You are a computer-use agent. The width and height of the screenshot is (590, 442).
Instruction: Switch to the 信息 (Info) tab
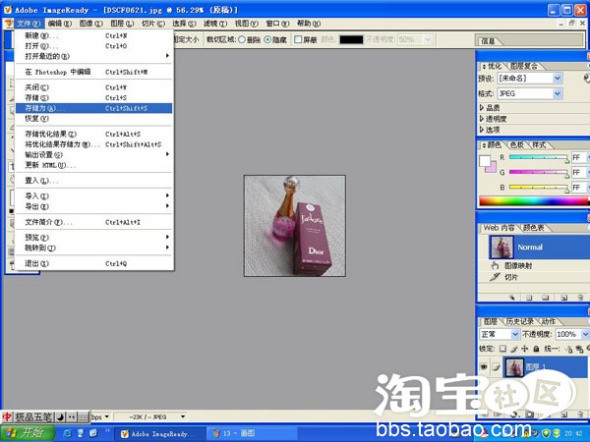coord(488,41)
